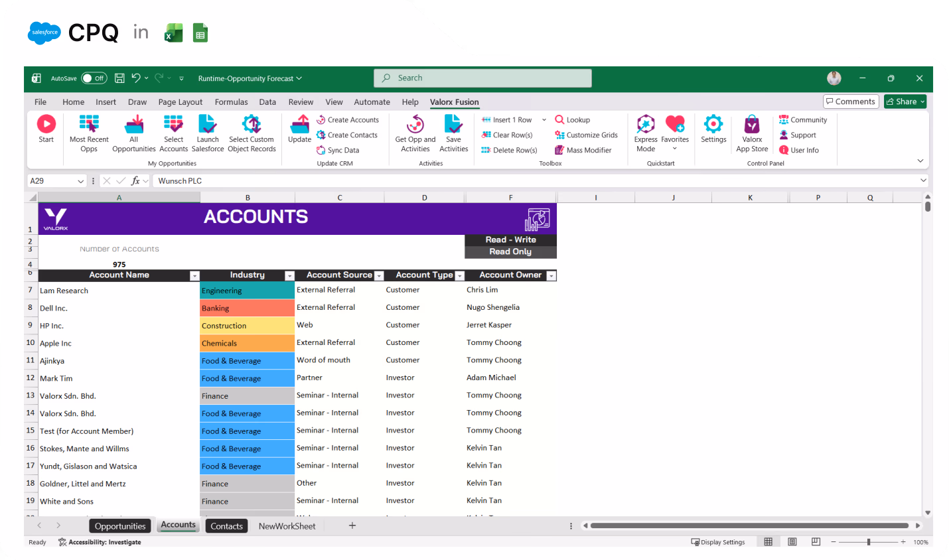Image resolution: width=949 pixels, height=560 pixels.
Task: Open the Mass Modifier tool
Action: pyautogui.click(x=583, y=150)
